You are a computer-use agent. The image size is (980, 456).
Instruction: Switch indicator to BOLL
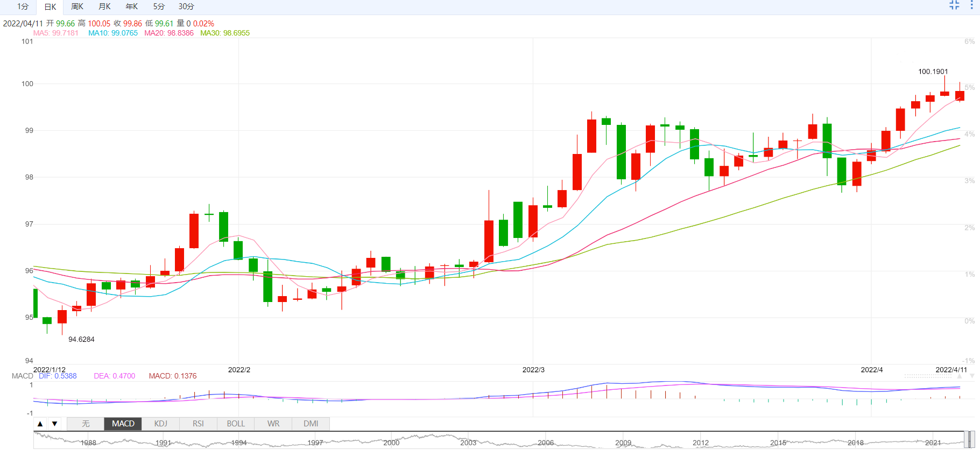click(236, 424)
